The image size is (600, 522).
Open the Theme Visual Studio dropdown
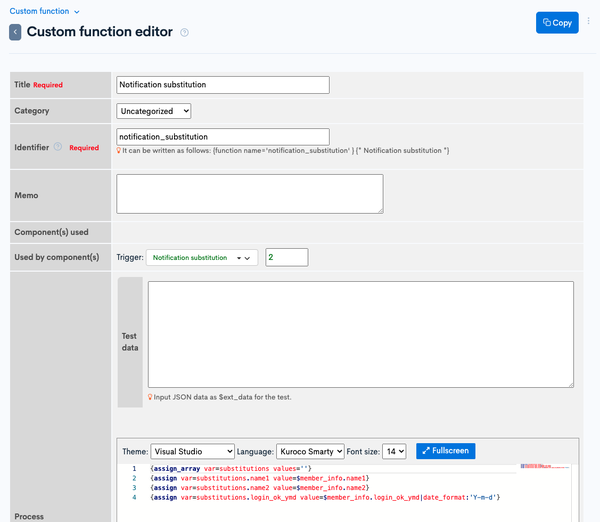pos(192,452)
